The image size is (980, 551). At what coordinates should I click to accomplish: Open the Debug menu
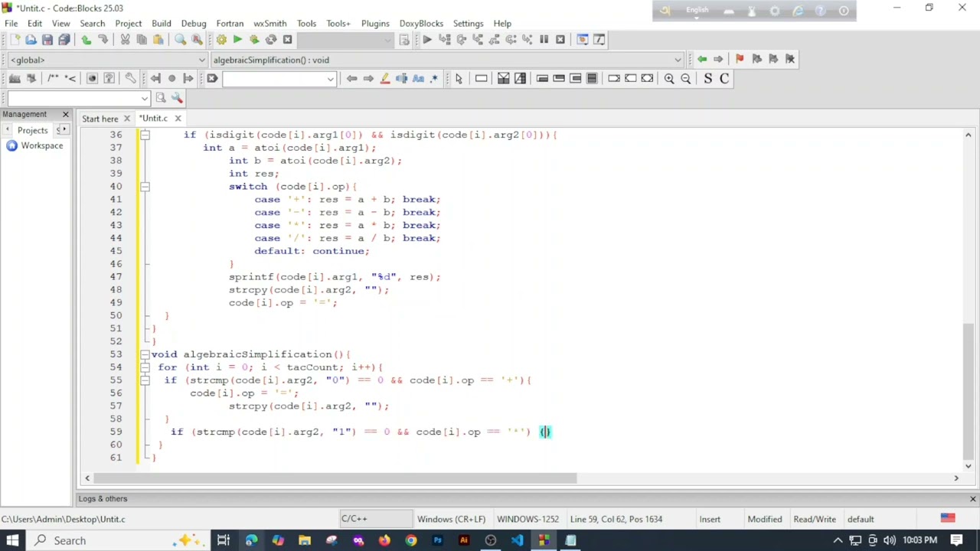194,23
